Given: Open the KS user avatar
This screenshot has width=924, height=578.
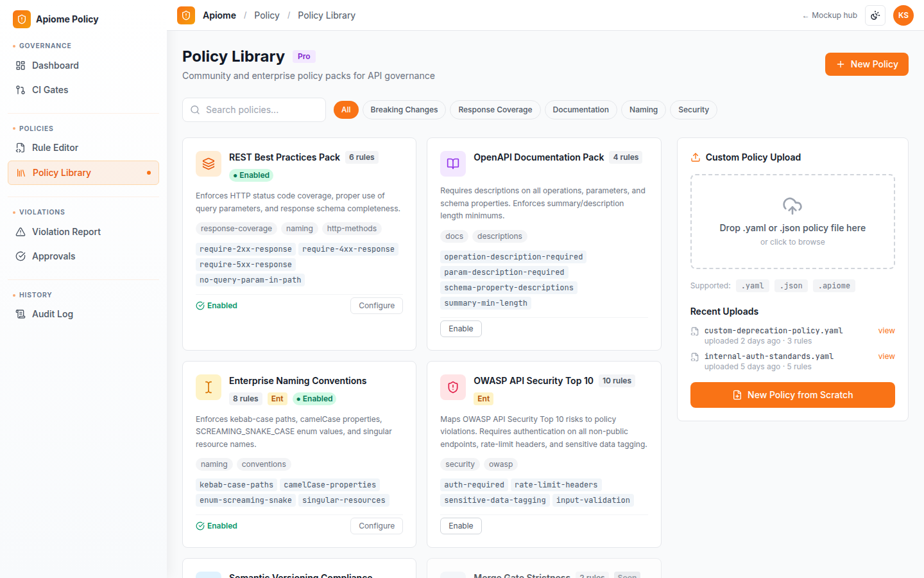Looking at the screenshot, I should [903, 15].
